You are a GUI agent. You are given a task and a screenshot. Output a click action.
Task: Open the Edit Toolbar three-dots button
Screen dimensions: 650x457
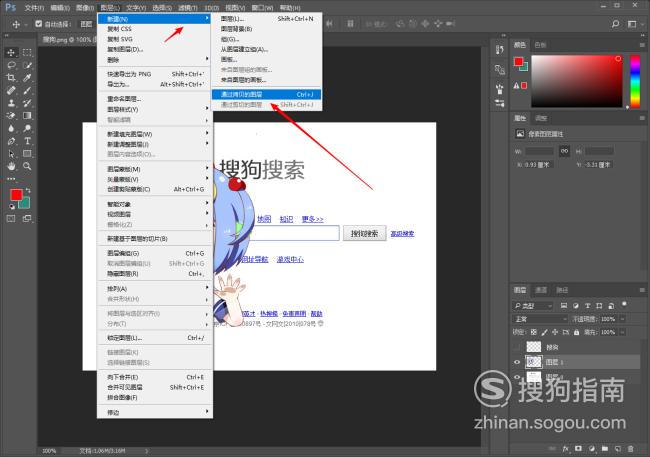(x=11, y=179)
